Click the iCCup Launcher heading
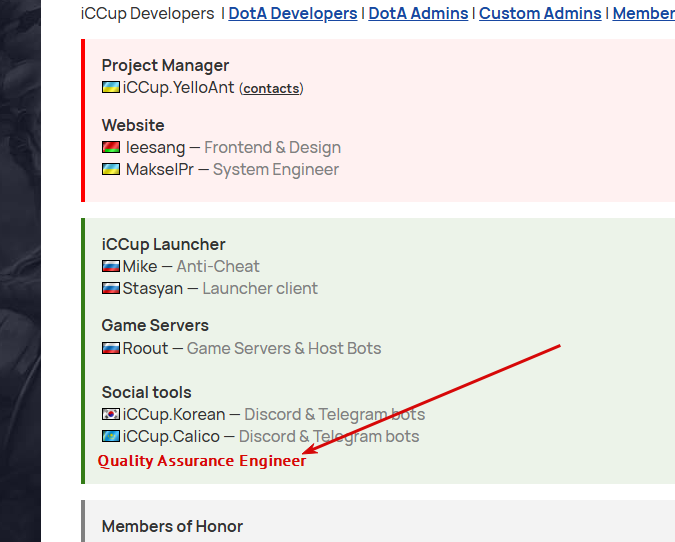Screen dimensions: 675x542 (164, 245)
